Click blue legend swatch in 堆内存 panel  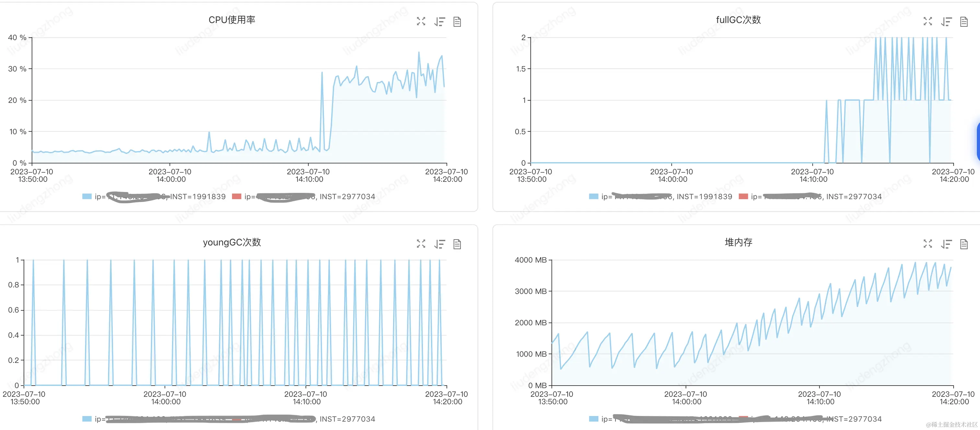(x=593, y=419)
